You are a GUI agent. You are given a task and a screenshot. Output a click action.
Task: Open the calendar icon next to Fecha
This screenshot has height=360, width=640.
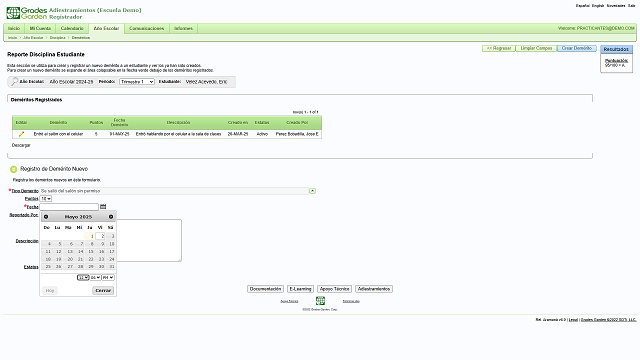103,207
